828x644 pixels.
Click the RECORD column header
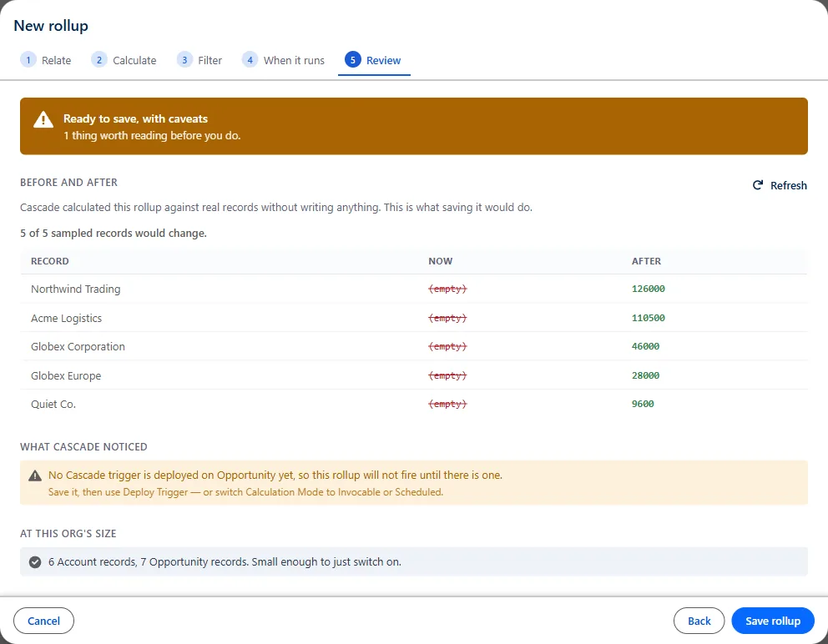pyautogui.click(x=49, y=261)
